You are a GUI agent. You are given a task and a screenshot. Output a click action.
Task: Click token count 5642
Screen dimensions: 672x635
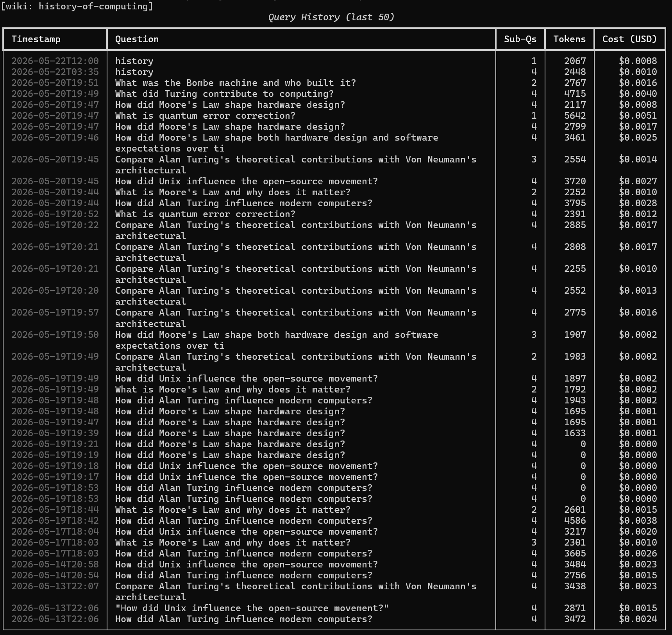[575, 116]
